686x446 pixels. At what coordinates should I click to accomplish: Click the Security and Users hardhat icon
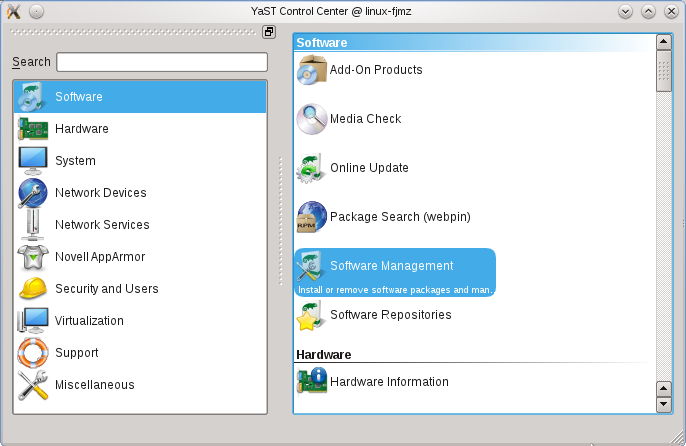coord(33,288)
